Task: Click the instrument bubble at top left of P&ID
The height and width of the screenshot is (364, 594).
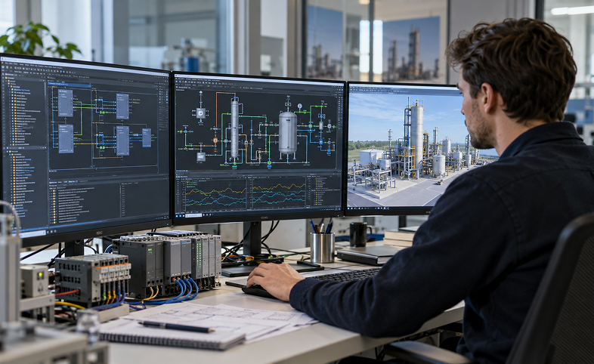Action: [201, 92]
